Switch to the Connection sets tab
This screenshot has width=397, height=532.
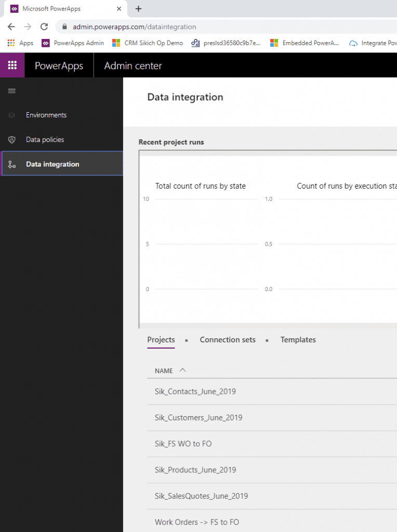[228, 340]
